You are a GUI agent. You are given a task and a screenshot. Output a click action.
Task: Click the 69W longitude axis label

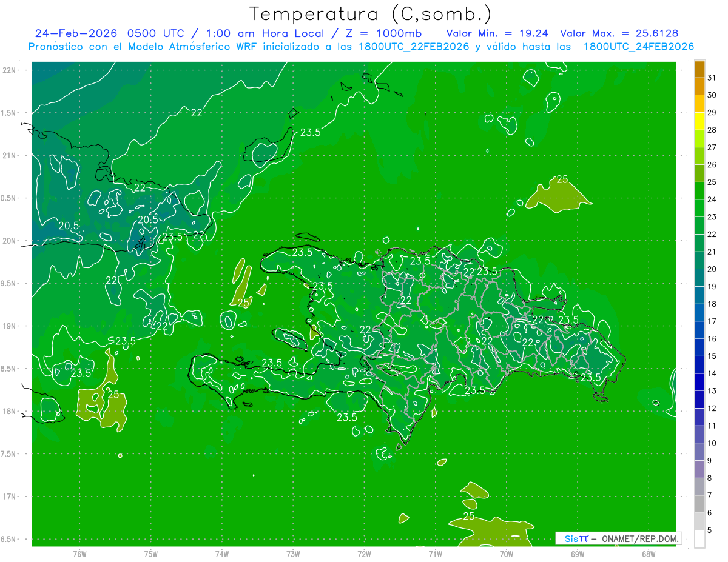point(578,554)
